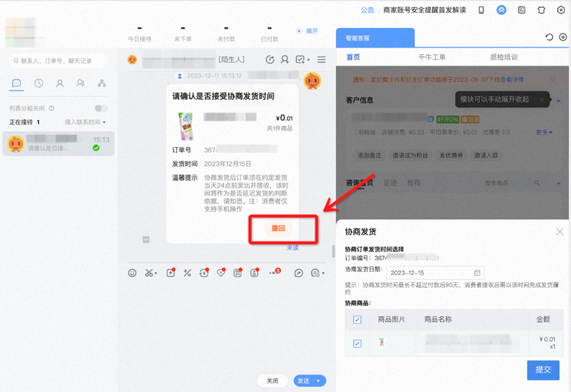Select the 足迹 tab

coord(390,183)
